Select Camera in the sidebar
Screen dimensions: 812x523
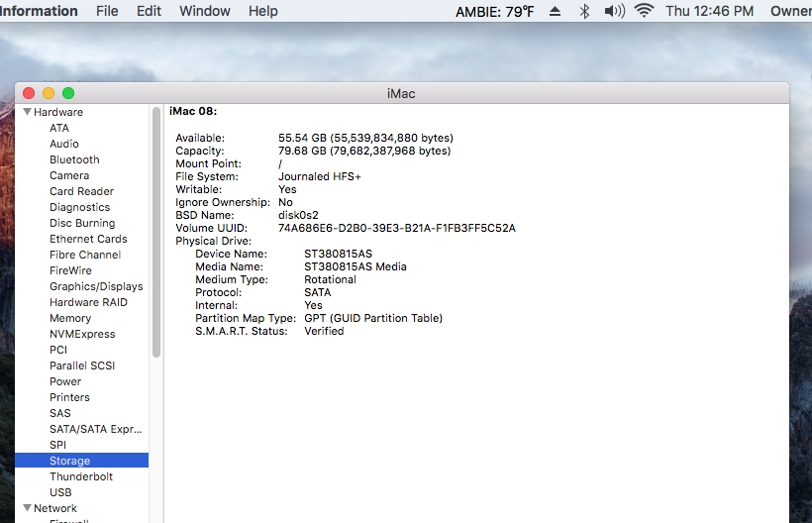pos(69,175)
